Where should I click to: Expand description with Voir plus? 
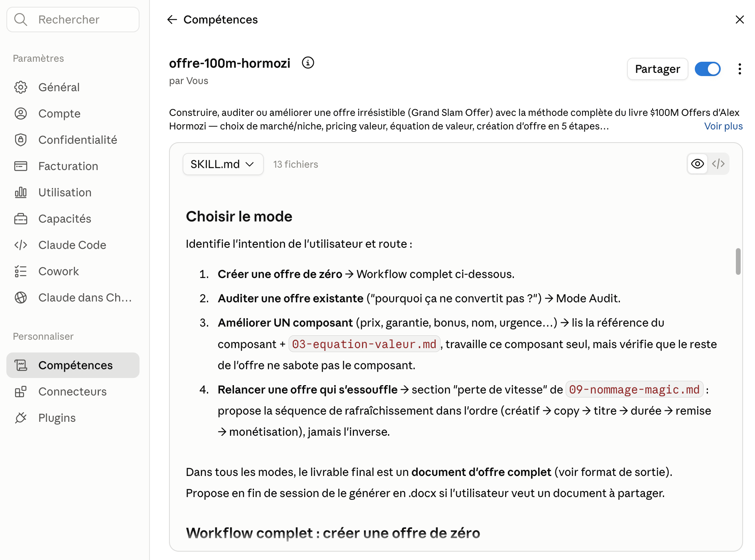(723, 126)
